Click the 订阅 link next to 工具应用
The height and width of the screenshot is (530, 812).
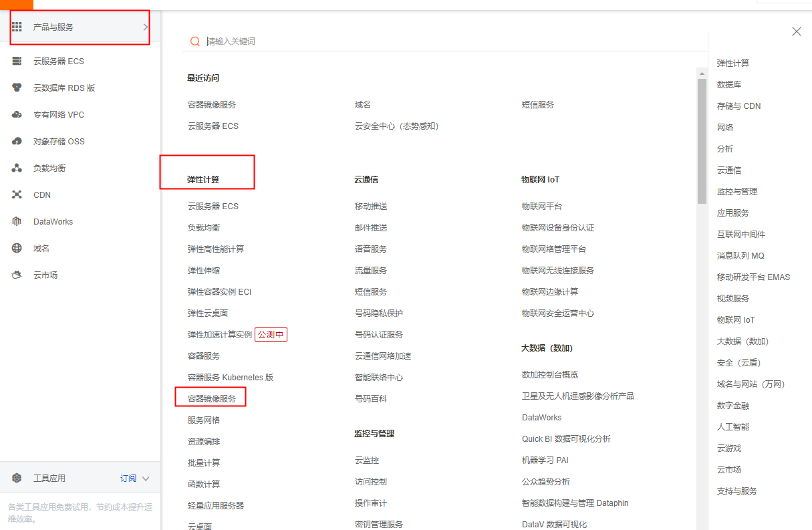point(128,478)
